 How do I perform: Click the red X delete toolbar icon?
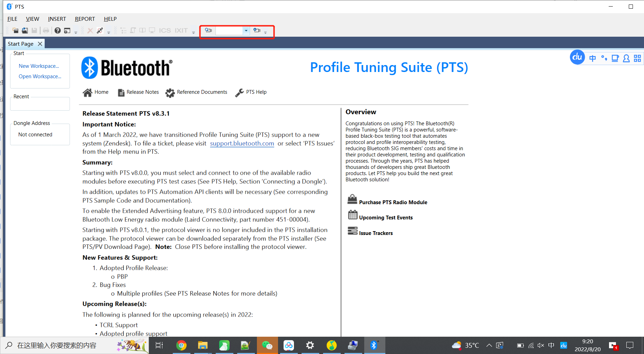point(90,30)
